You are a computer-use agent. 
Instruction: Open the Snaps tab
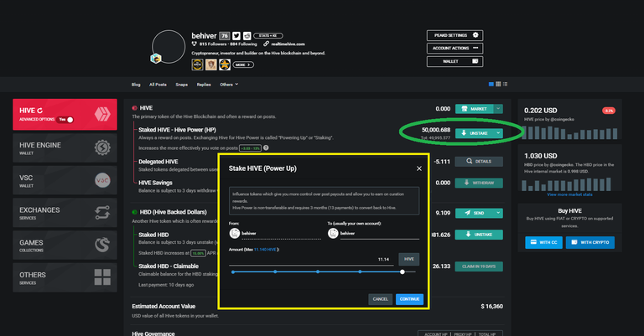(181, 85)
